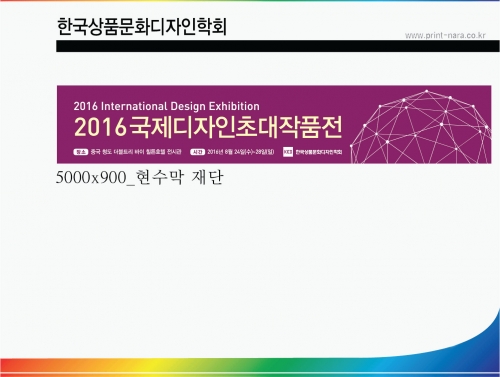
Task: Click the 한국상품문화디자인학회 page title
Action: [142, 27]
